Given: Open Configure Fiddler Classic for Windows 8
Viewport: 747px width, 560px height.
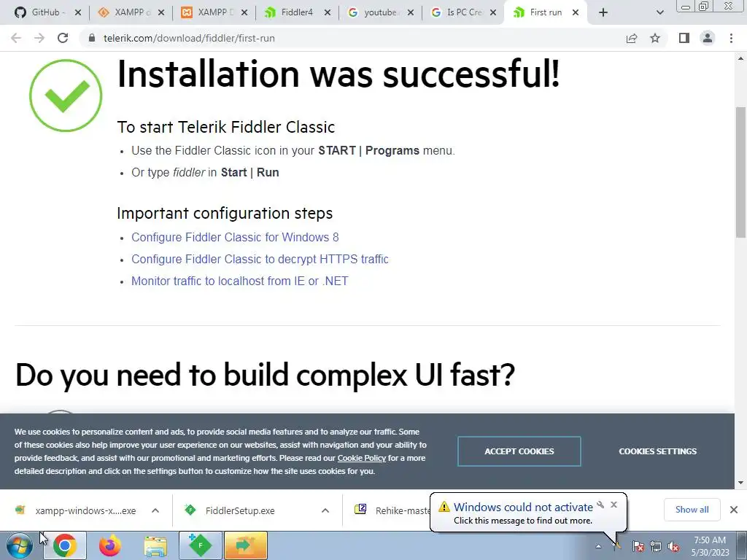Looking at the screenshot, I should [x=235, y=237].
